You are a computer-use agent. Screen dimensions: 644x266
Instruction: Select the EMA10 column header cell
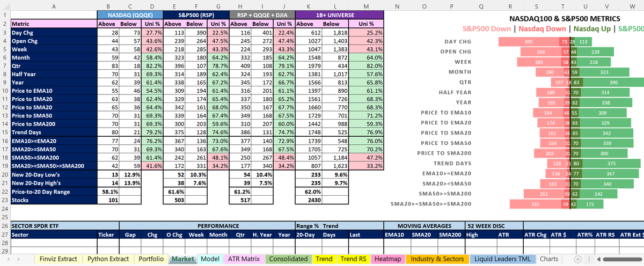click(x=396, y=234)
